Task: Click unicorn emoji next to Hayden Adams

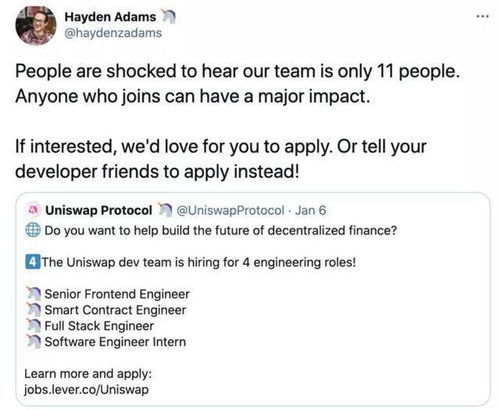Action: (168, 17)
